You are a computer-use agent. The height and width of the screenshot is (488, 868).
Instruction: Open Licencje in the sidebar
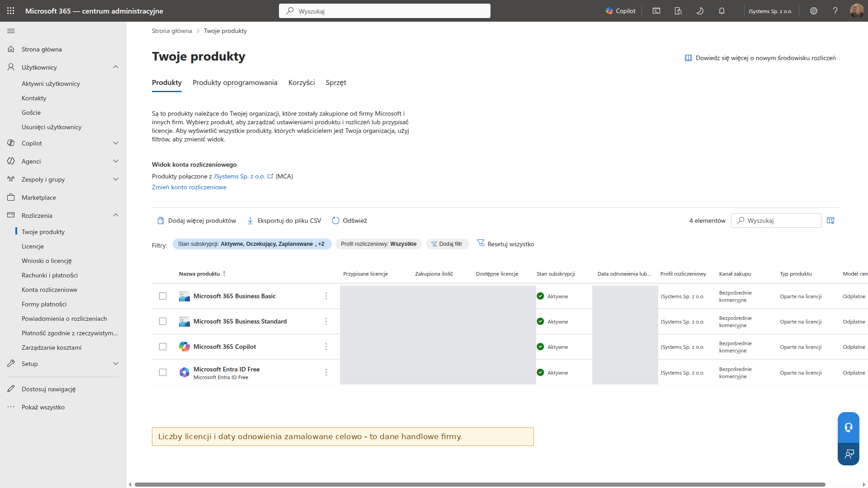coord(33,246)
